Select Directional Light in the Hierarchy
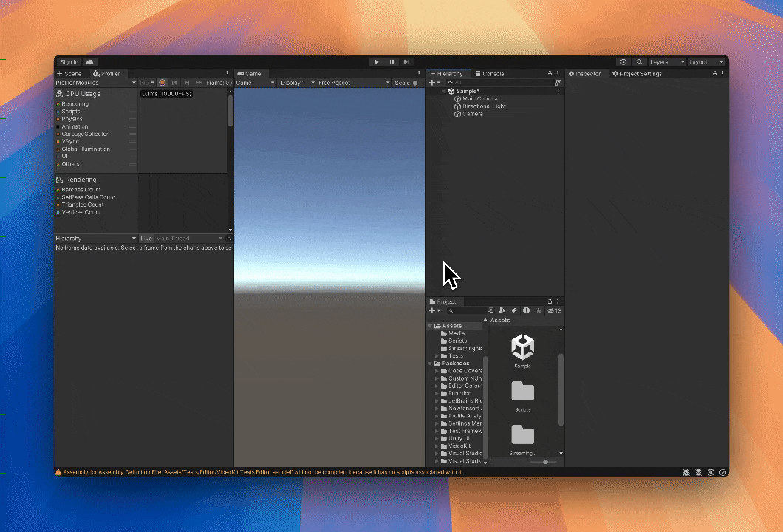 (484, 106)
